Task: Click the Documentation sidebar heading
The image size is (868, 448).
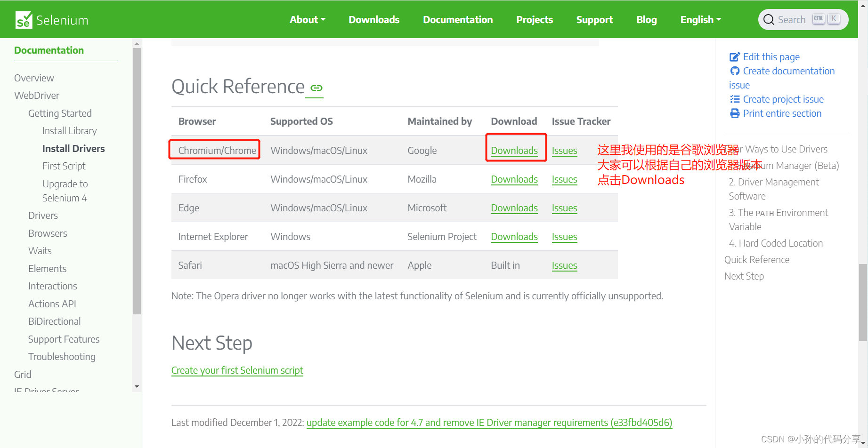Action: pos(49,50)
